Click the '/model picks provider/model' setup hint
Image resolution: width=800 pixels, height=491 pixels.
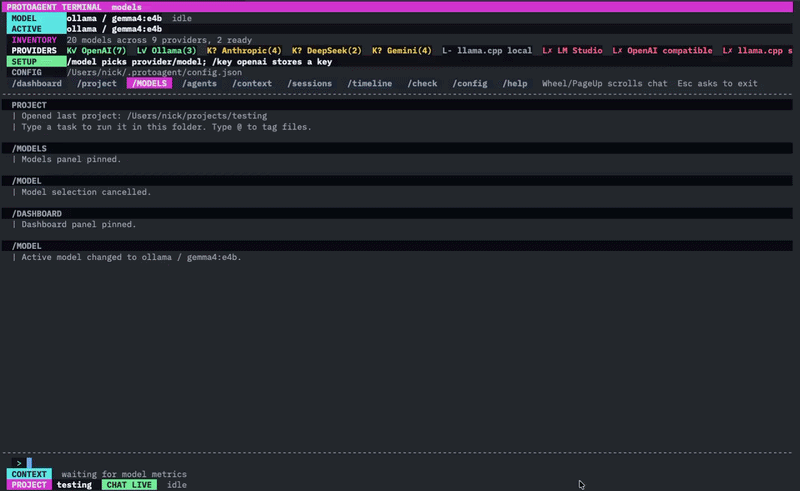point(199,62)
